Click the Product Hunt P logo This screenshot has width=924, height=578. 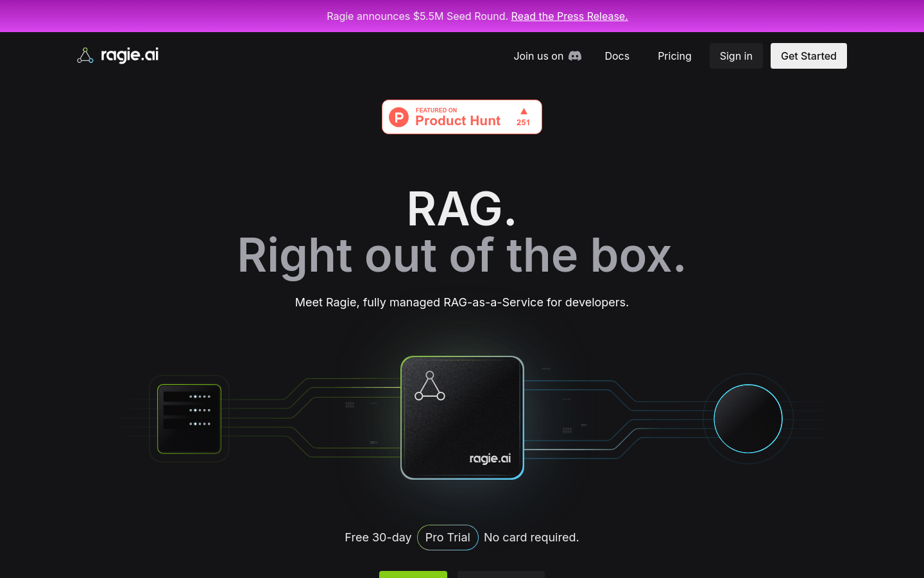coord(399,118)
